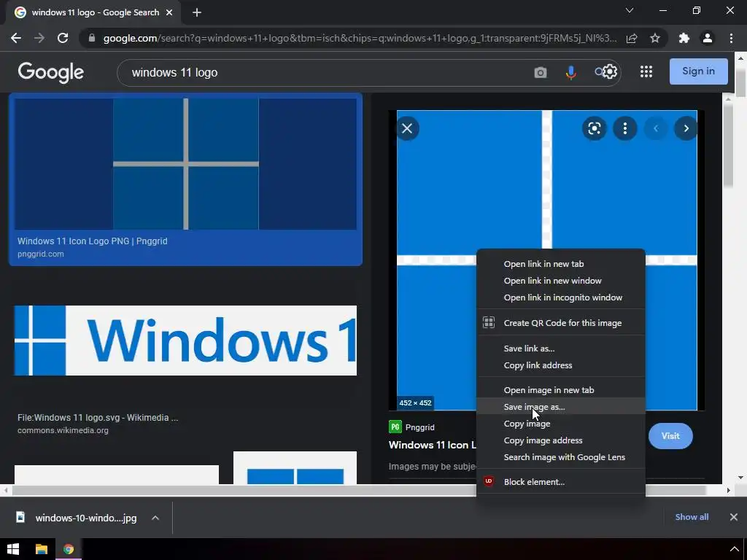Click the tab search chevron icon

coord(630,10)
